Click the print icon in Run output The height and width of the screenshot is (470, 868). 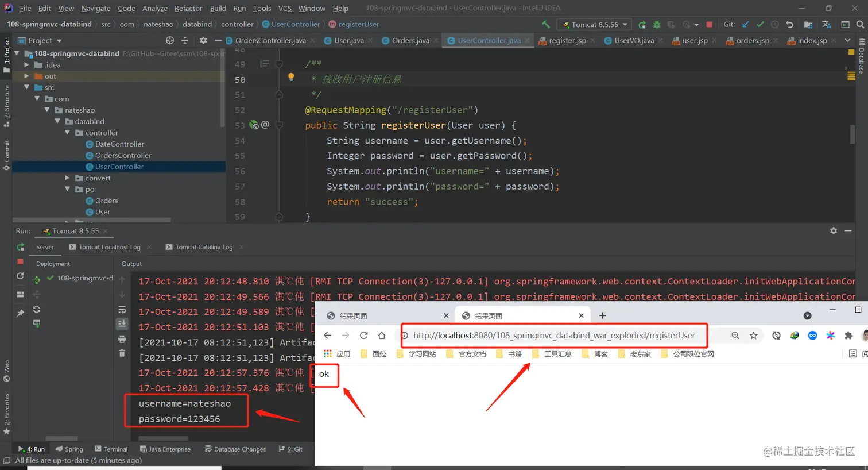pyautogui.click(x=122, y=339)
